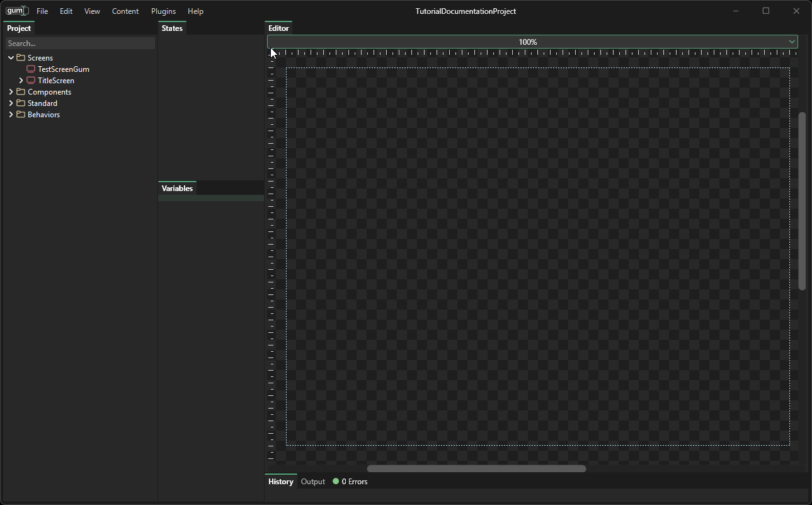Expand the Components folder
812x505 pixels.
coord(11,92)
